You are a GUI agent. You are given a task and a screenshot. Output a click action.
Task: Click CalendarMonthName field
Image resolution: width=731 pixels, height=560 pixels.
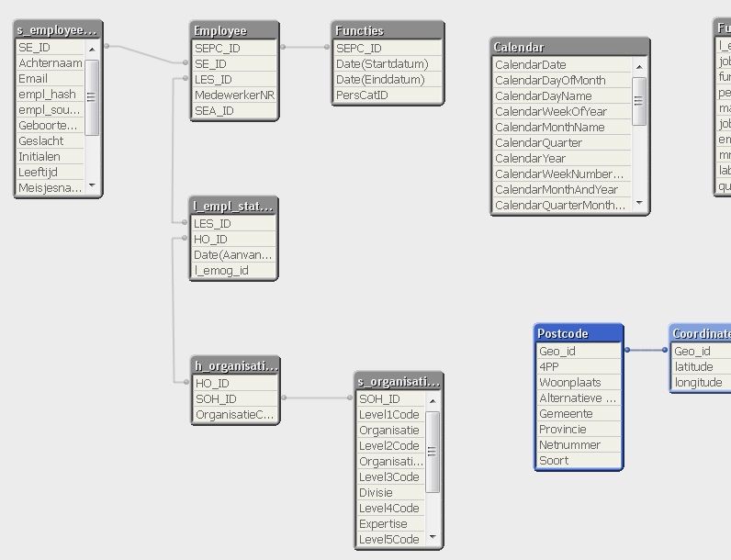pos(562,128)
